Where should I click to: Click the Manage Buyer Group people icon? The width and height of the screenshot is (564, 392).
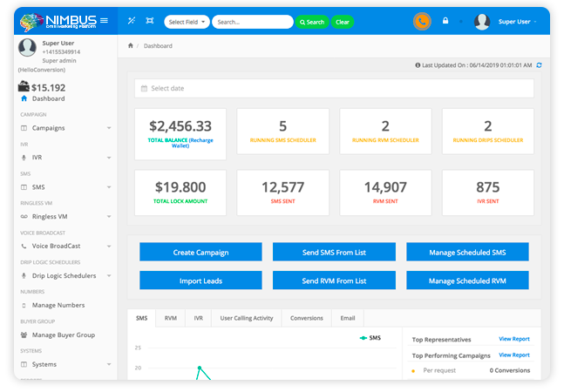(24, 335)
